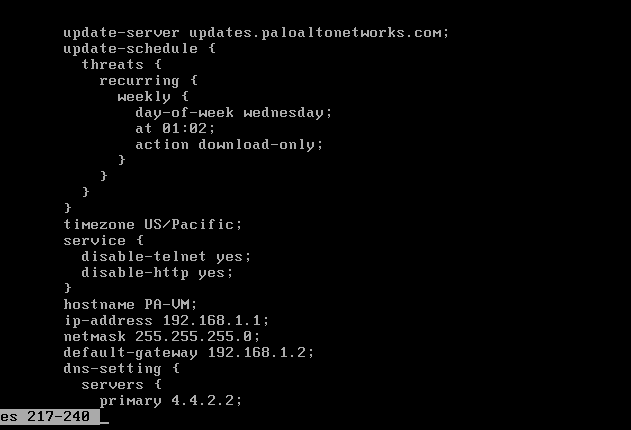Click the word recurring

coord(139,80)
